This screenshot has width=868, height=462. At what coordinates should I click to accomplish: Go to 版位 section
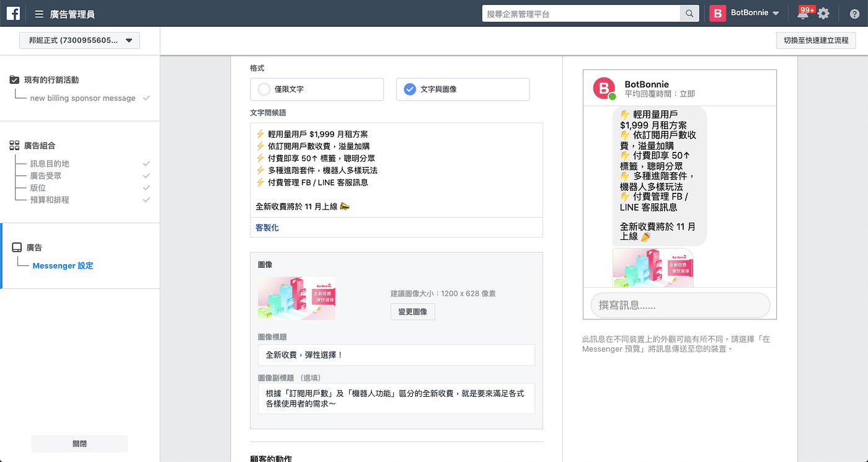(38, 188)
